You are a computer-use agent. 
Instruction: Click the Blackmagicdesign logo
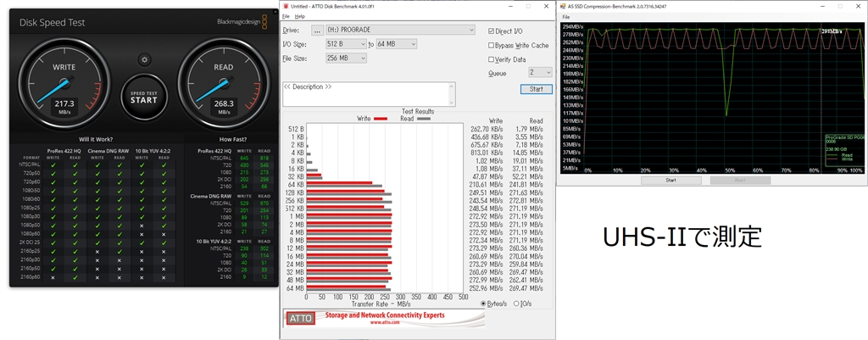(242, 22)
